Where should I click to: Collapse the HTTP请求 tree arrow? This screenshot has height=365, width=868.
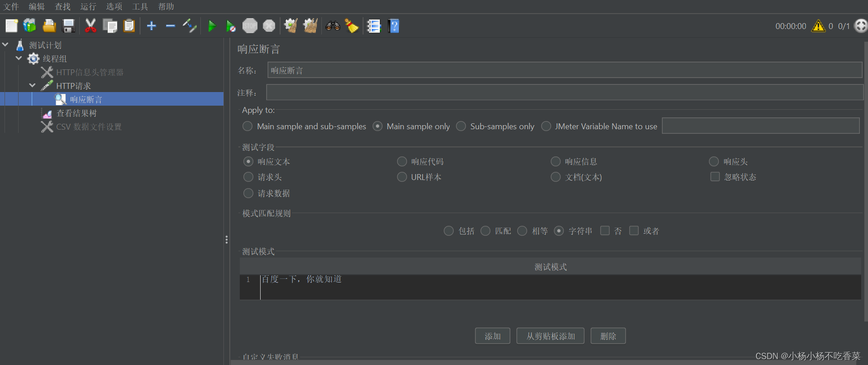pyautogui.click(x=32, y=86)
